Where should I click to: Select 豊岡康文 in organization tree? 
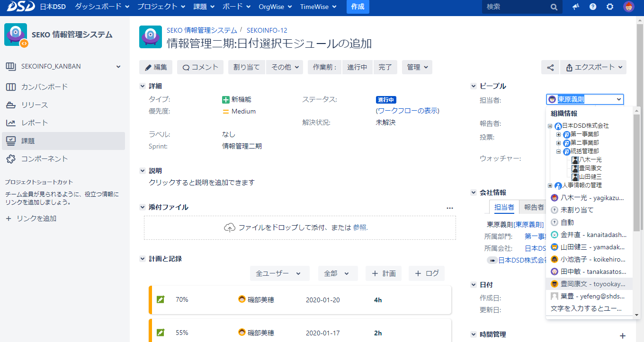[x=590, y=168]
